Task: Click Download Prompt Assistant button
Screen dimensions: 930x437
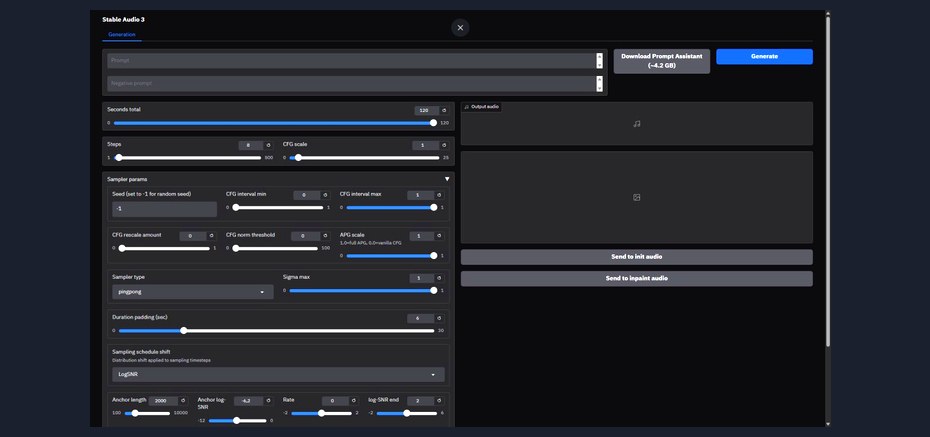Action: (661, 61)
